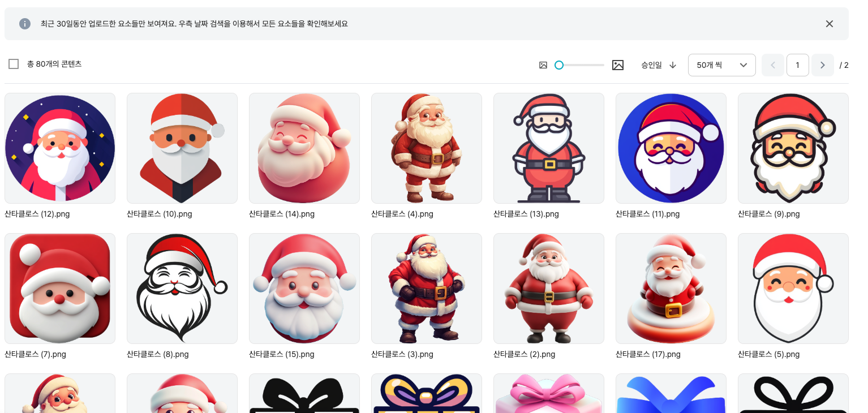The width and height of the screenshot is (868, 413).
Task: Select thumbnail 산타클로스 (7).png
Action: [60, 289]
